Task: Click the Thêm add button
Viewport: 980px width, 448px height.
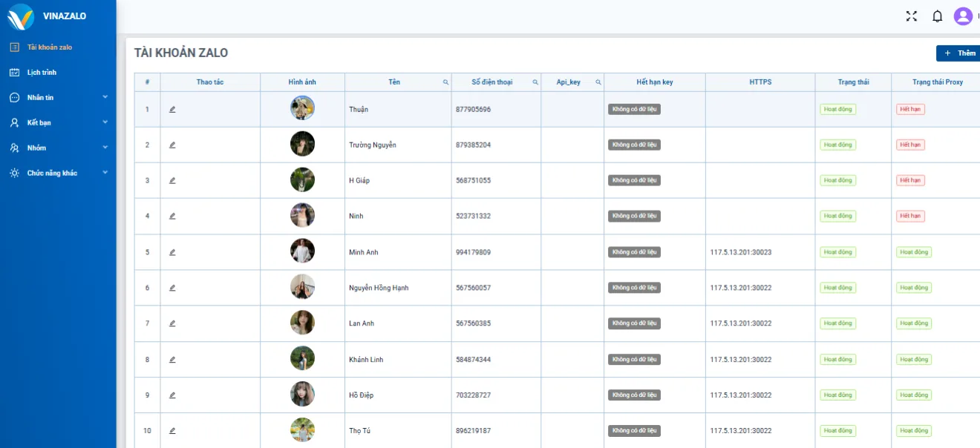Action: (958, 53)
